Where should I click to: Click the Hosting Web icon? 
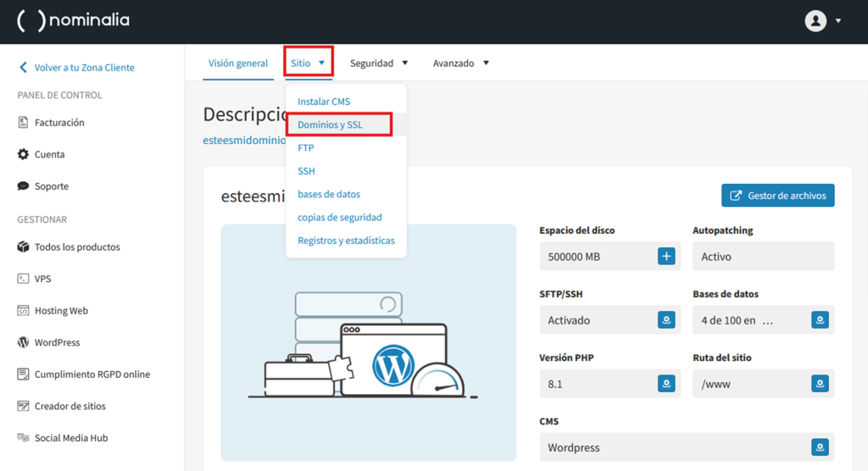[x=23, y=311]
